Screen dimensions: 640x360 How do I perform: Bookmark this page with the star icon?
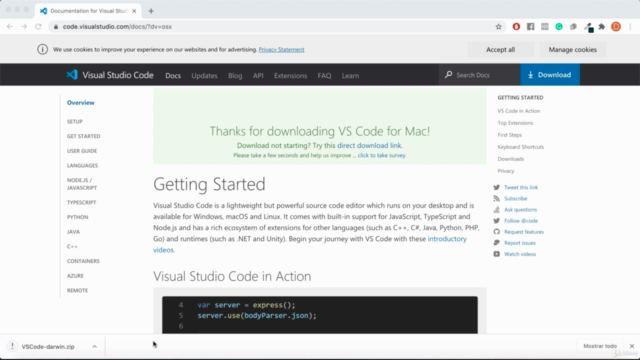[x=498, y=27]
